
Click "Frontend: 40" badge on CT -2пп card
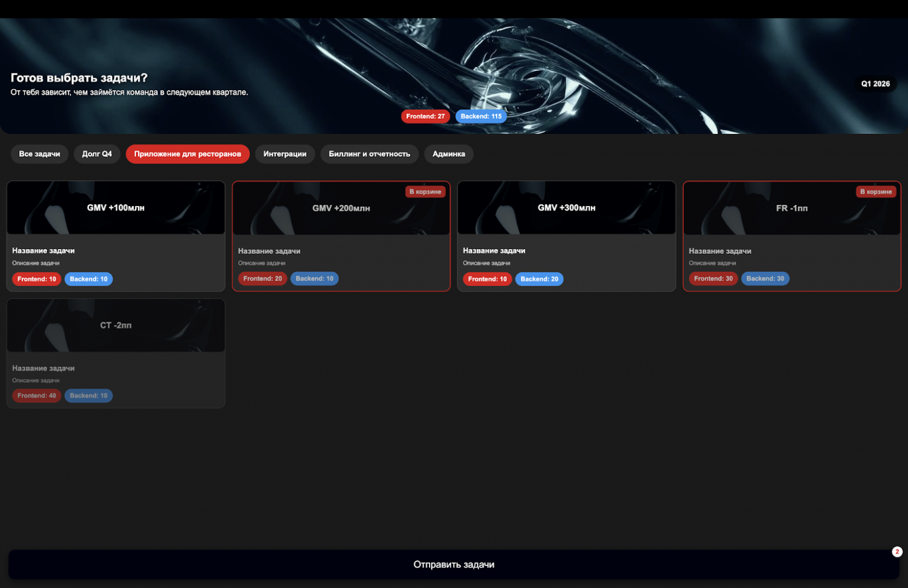(37, 396)
